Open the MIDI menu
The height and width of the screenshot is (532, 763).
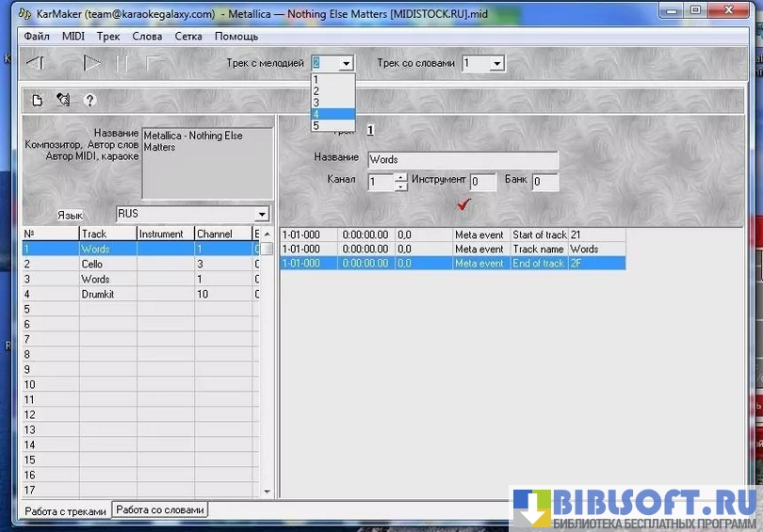click(x=73, y=36)
